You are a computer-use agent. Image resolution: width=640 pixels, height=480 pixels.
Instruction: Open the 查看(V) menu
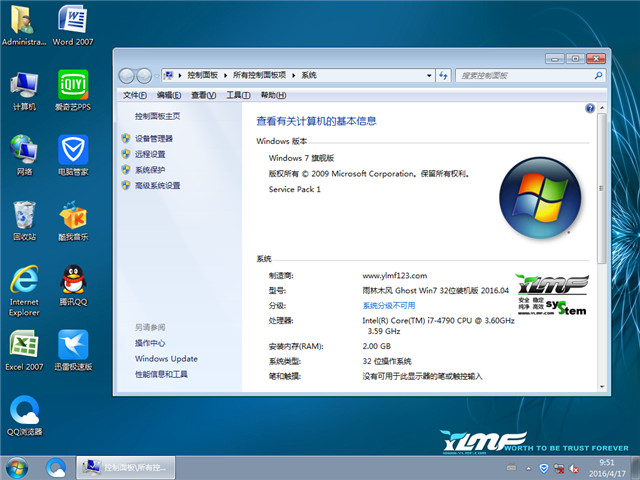(x=204, y=95)
